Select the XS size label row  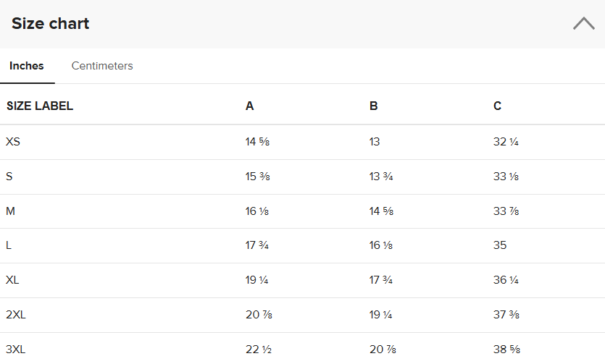(x=13, y=142)
